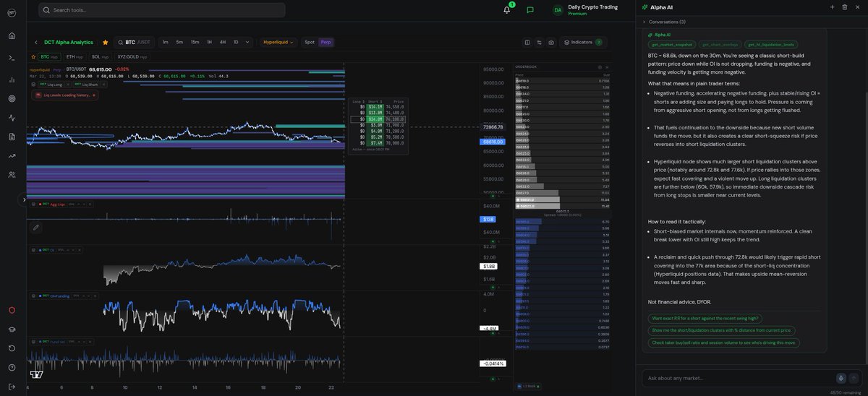
Task: Toggle visibility of OI indicator pane
Action: pos(34,249)
